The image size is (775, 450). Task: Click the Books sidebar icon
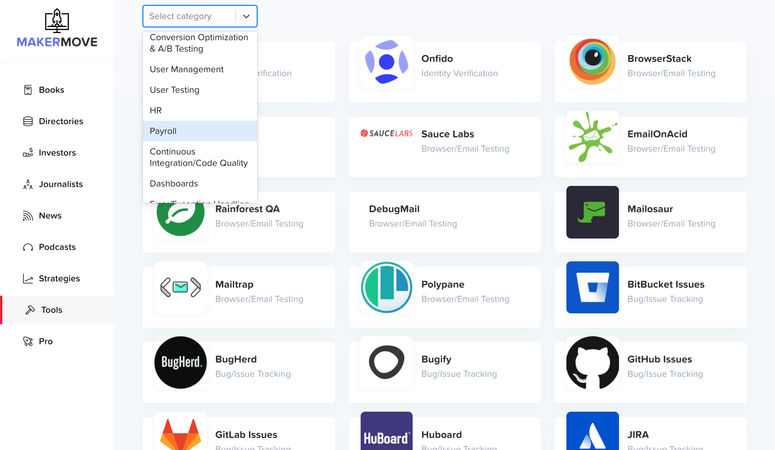pos(28,90)
